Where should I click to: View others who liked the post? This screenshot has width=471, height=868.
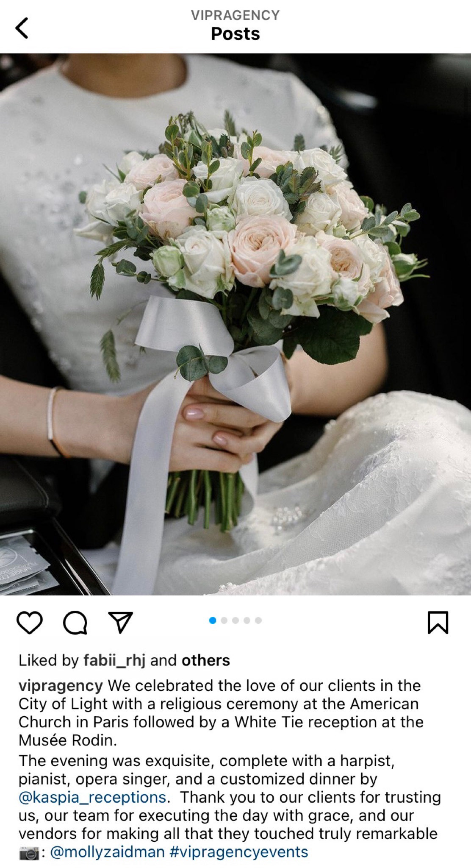[206, 660]
